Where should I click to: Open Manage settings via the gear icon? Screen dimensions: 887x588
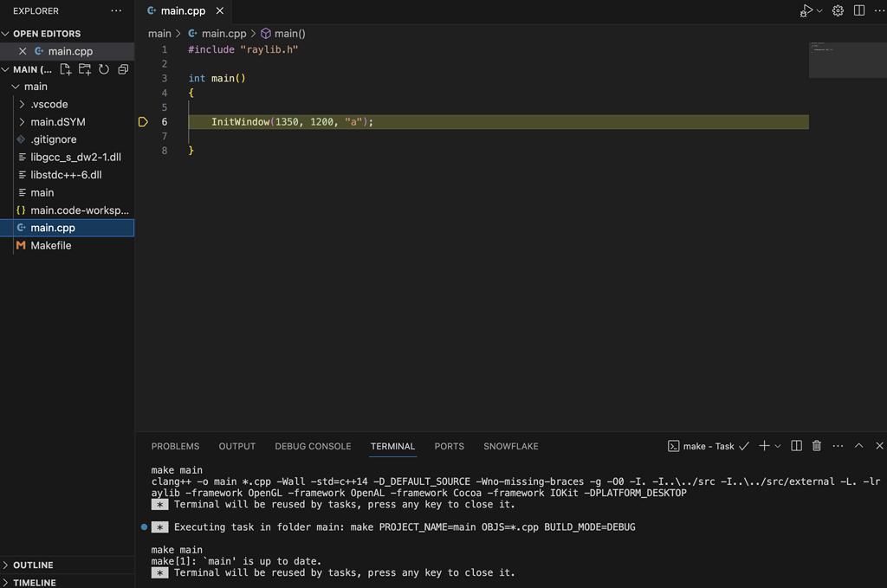837,10
